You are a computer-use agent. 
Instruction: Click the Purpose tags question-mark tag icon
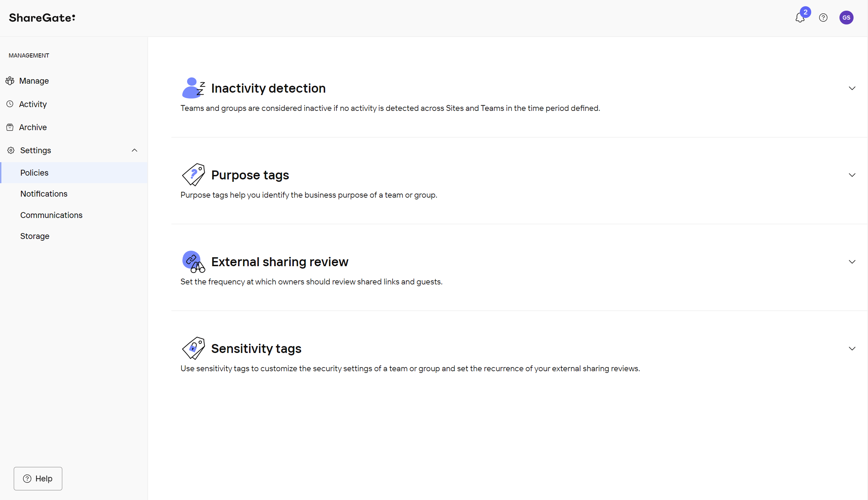pos(193,175)
